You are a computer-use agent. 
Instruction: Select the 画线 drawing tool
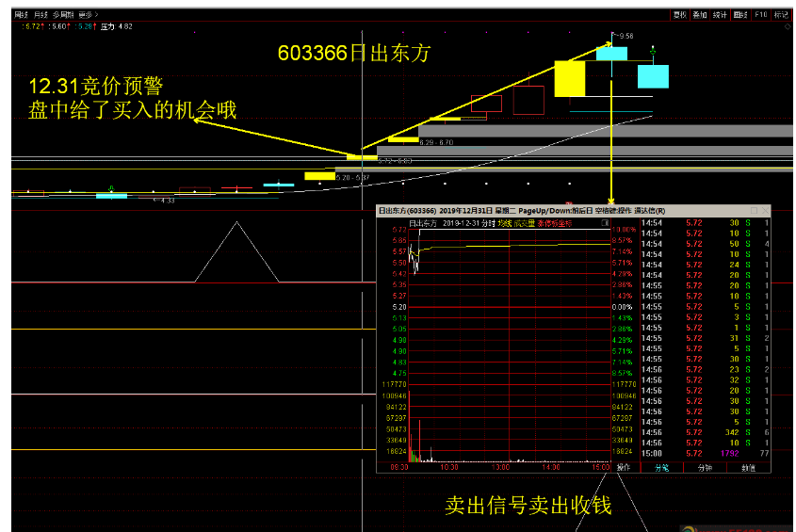click(740, 15)
